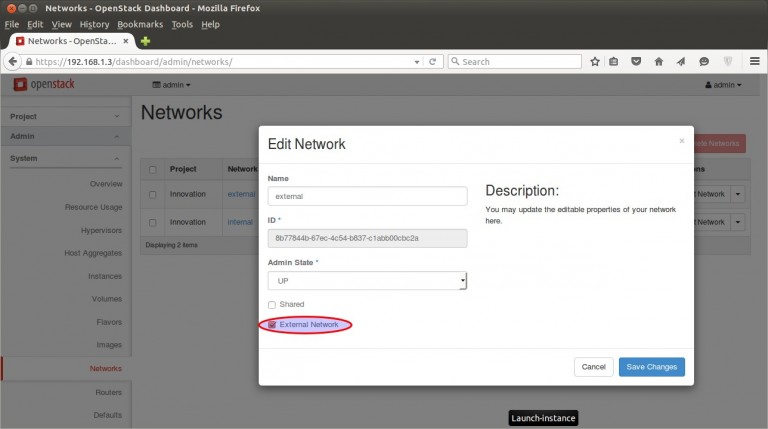The image size is (768, 429).
Task: Click the browser back arrow
Action: pos(13,61)
